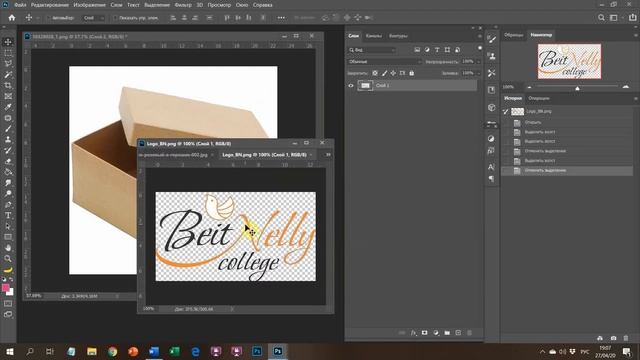
Task: Open the Изображение menu
Action: [x=89, y=5]
